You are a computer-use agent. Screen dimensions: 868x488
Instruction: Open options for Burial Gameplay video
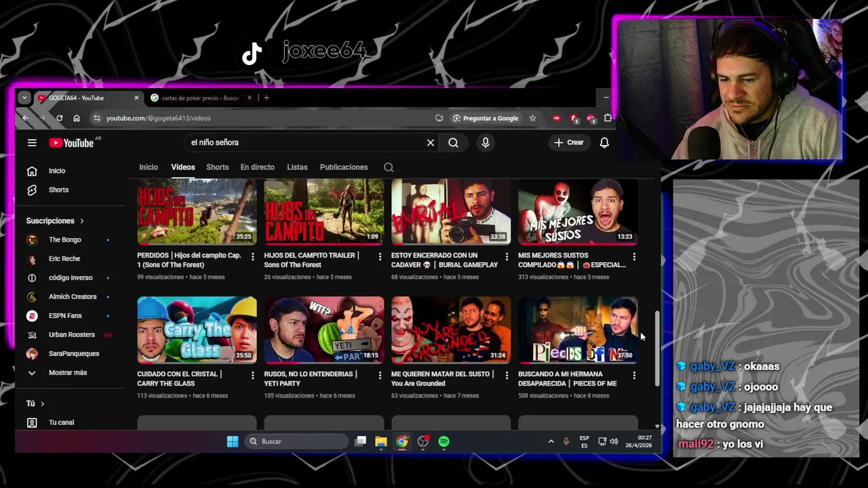507,257
